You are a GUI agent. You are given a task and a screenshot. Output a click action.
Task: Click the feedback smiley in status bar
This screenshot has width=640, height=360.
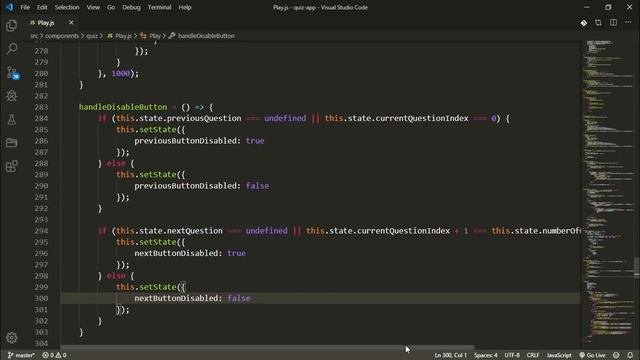(x=616, y=355)
